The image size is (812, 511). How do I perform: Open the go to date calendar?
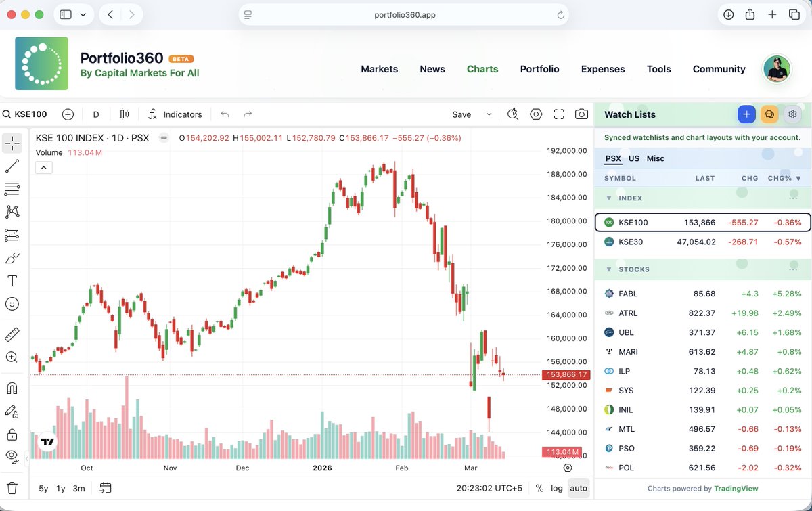(x=106, y=488)
